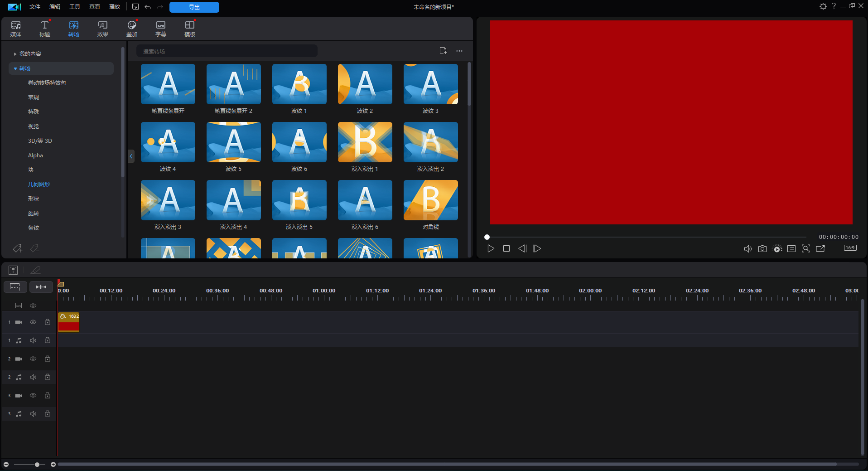This screenshot has width=868, height=471.
Task: Zoom in the timeline with plus button
Action: pyautogui.click(x=53, y=464)
